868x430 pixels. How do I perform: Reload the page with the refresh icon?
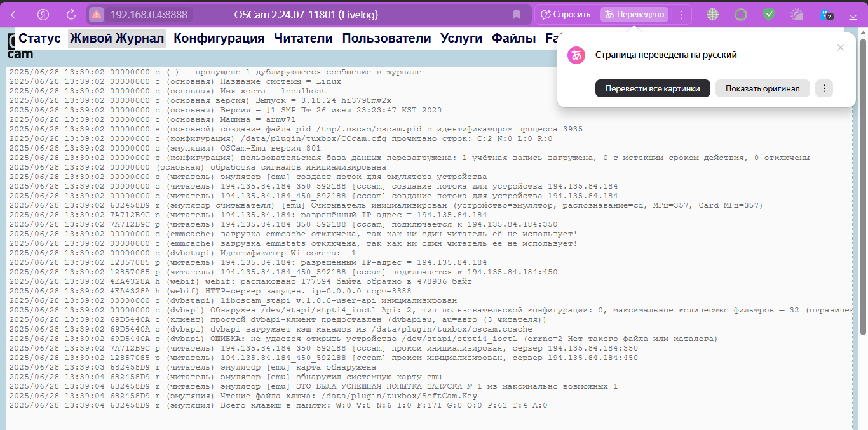[71, 14]
